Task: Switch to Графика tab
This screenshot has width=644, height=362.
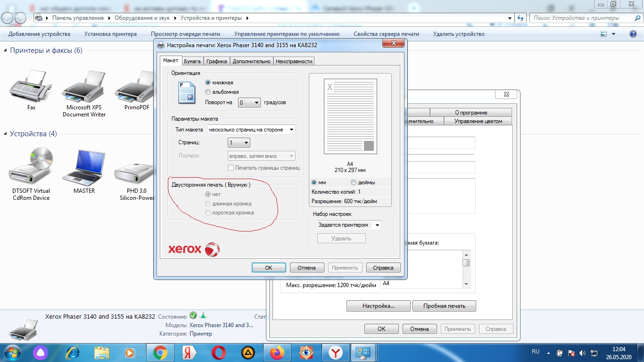Action: 217,61
